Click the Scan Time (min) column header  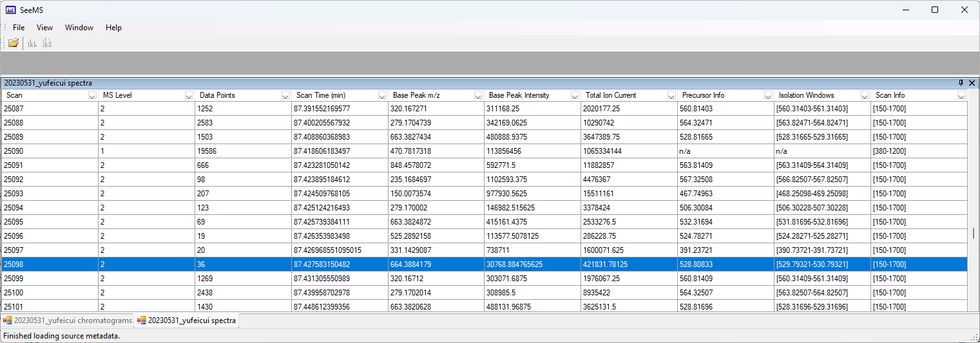click(322, 95)
